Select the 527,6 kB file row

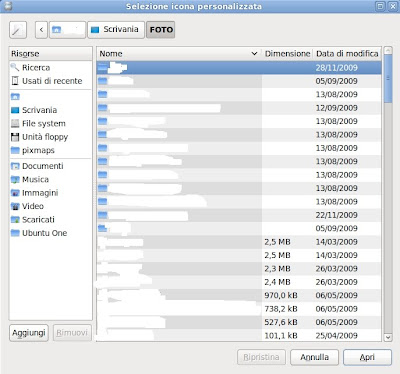coord(239,322)
